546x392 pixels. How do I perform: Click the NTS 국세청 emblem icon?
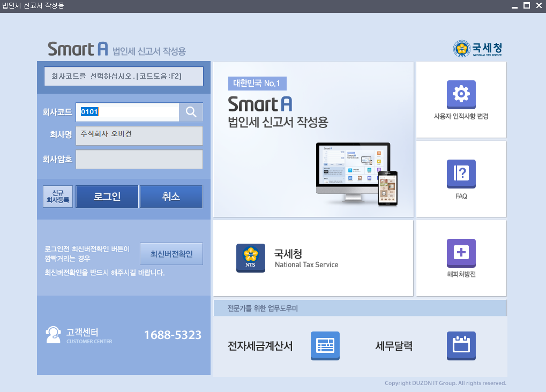[x=250, y=258]
